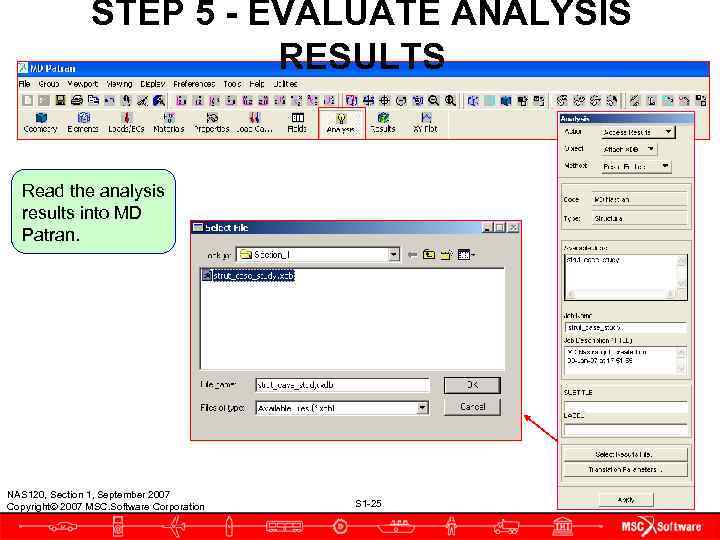Screen dimensions: 720x540
Task: Open the Analysis application
Action: [x=341, y=124]
